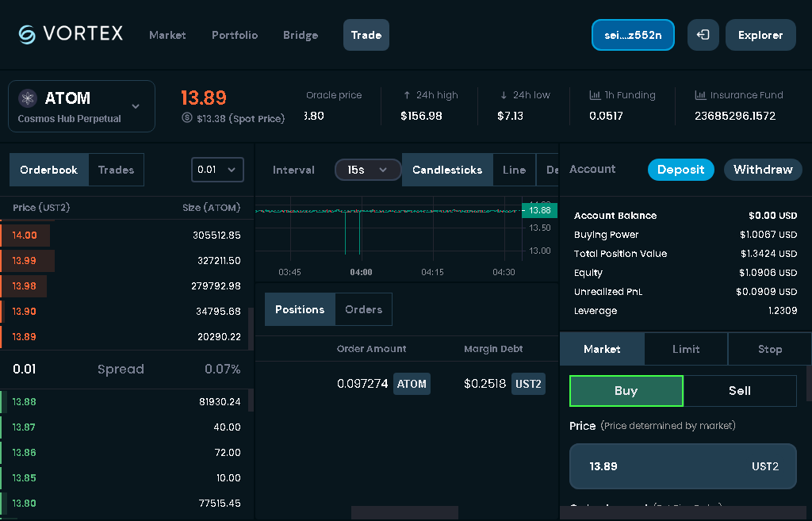Click the Leverage 1.2309 value
This screenshot has width=812, height=521.
click(783, 311)
